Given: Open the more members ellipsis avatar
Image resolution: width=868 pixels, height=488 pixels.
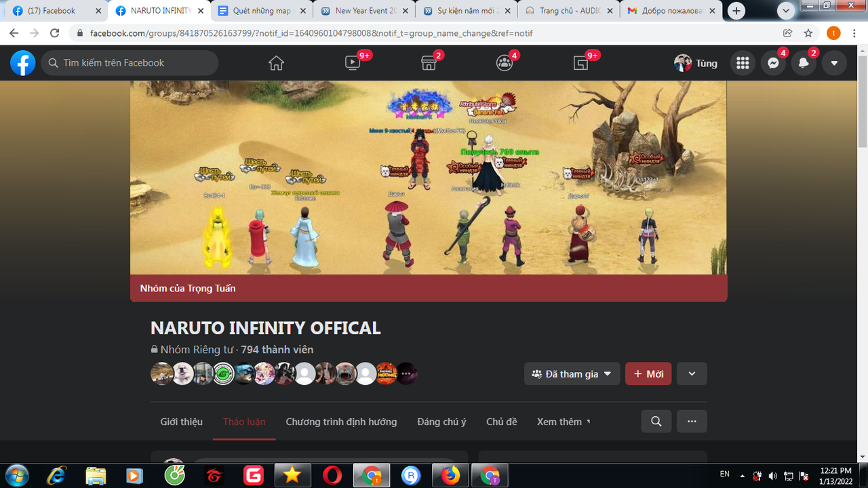Looking at the screenshot, I should (407, 373).
